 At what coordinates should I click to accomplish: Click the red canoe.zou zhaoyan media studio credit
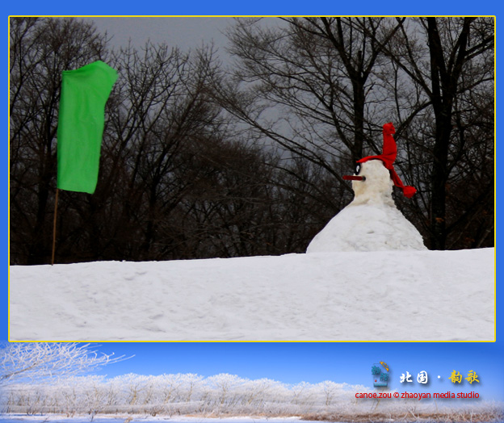(417, 395)
